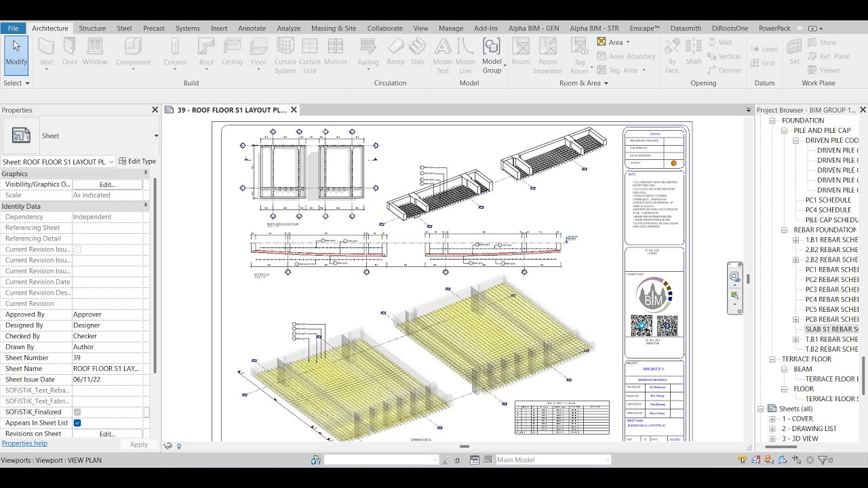Expand the 2 - DRAWING LIST node
868x488 pixels.
tap(772, 429)
